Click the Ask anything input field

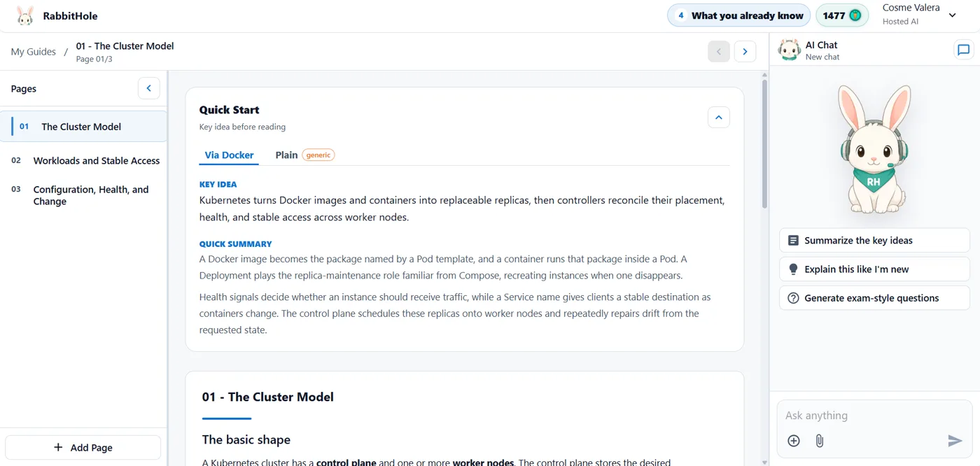pos(874,416)
